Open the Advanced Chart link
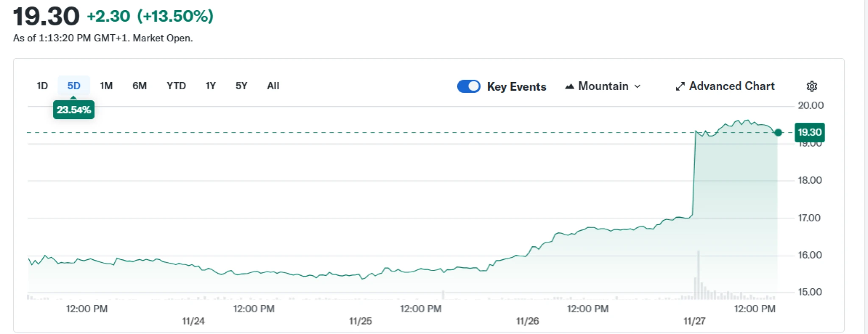 point(731,86)
